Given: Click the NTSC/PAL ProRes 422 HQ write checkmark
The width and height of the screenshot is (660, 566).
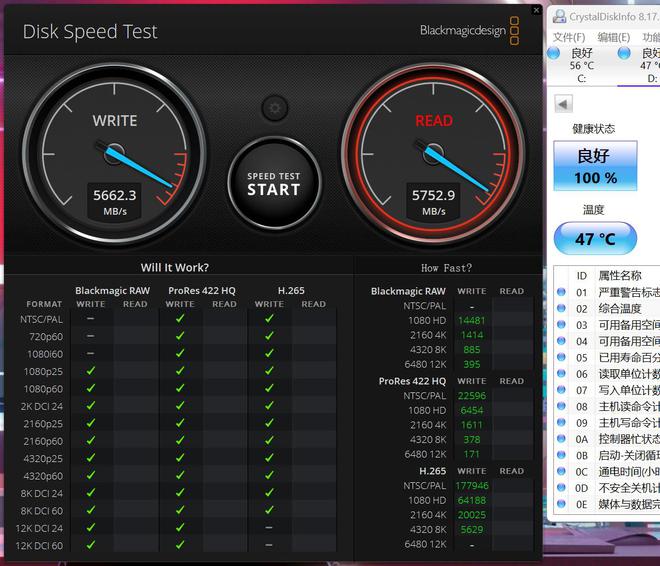Looking at the screenshot, I should point(180,319).
